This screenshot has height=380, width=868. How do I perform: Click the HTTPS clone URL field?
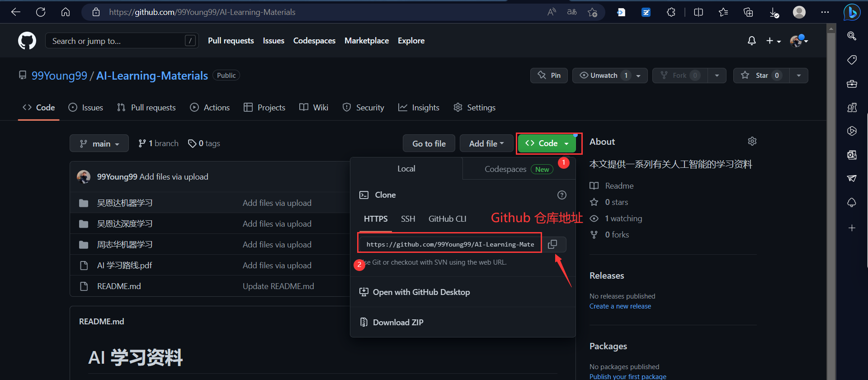click(x=450, y=244)
